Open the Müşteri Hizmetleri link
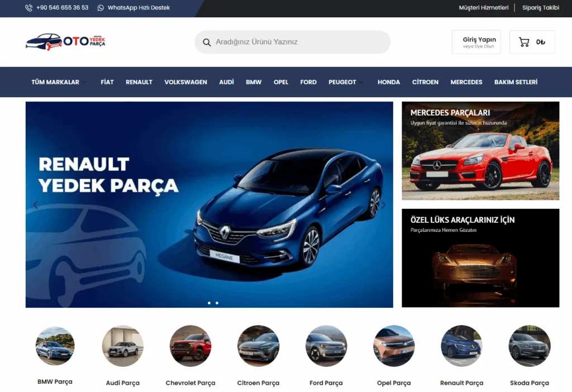Viewport: 572px width, 392px height. [x=484, y=8]
